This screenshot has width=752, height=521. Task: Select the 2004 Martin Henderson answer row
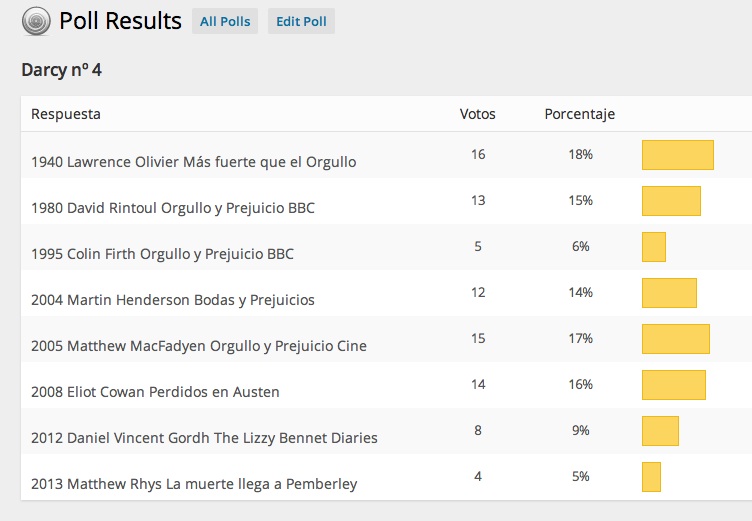click(x=173, y=300)
